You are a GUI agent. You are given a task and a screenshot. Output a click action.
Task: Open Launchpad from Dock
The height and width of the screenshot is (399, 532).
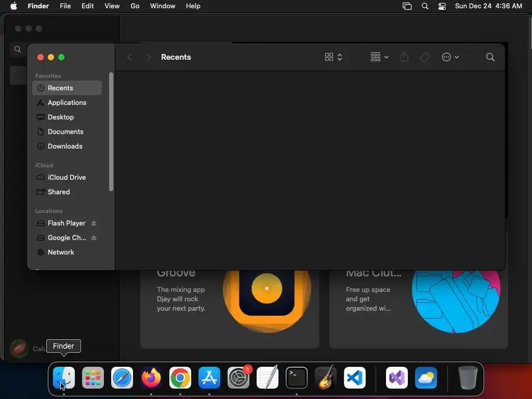point(93,378)
